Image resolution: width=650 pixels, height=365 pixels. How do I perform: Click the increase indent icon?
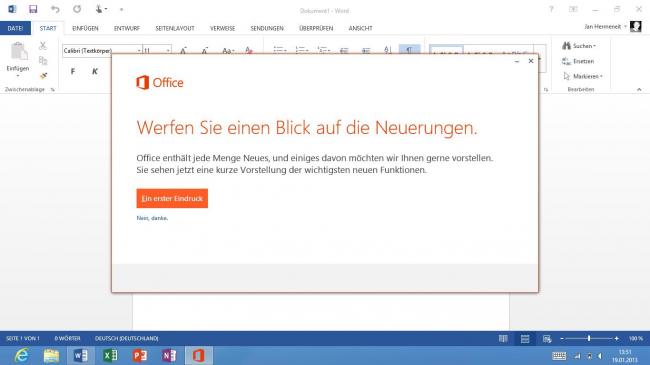coord(366,50)
